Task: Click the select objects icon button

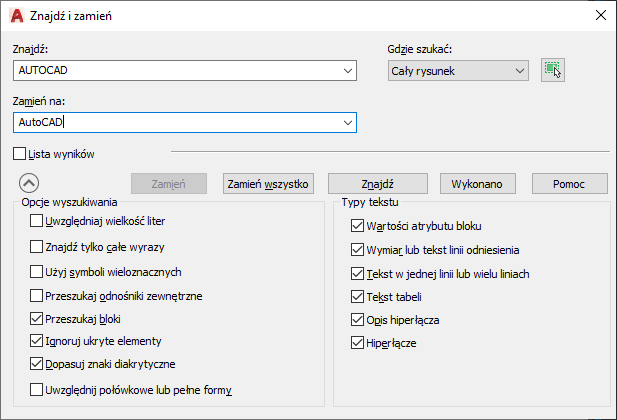Action: (x=553, y=70)
